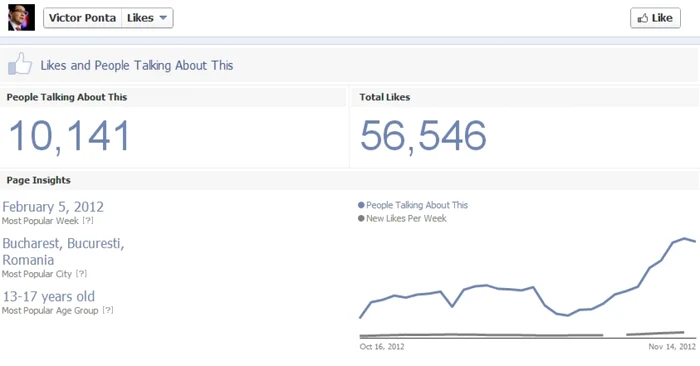Click the large blue thumbs-up icon
Viewport: 700px width, 366px height.
click(20, 64)
